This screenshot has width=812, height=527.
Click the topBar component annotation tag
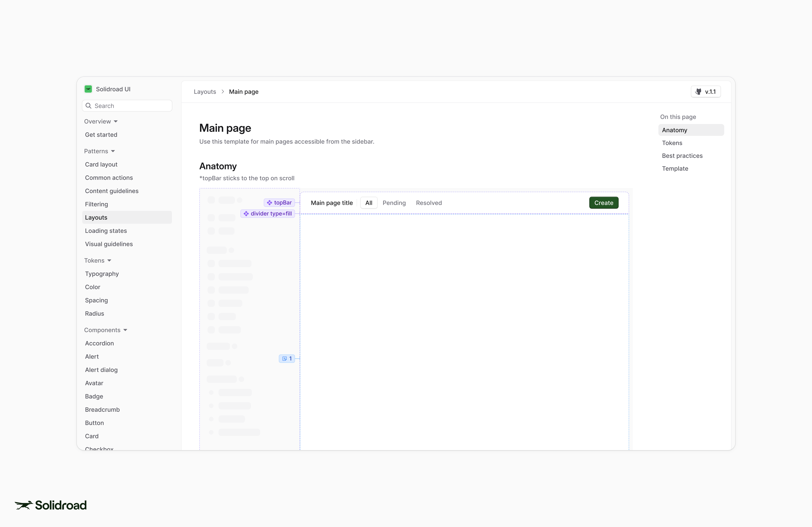tap(279, 203)
